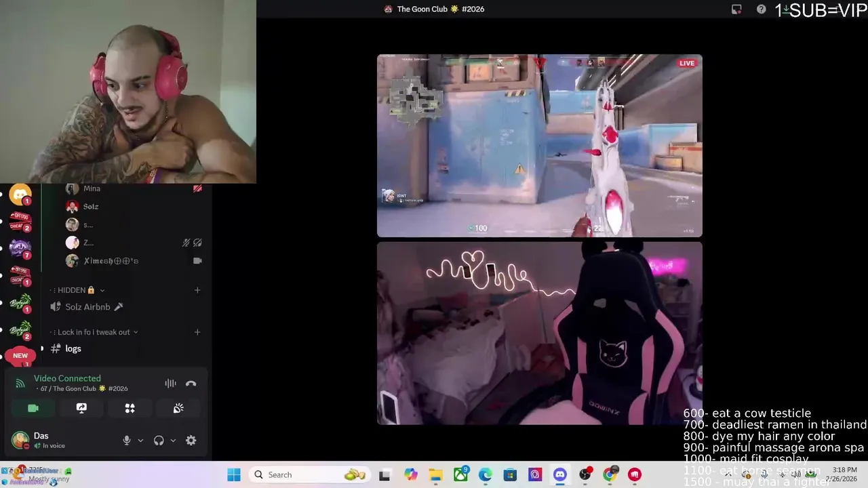Open Discord help question-mark icon

click(762, 9)
